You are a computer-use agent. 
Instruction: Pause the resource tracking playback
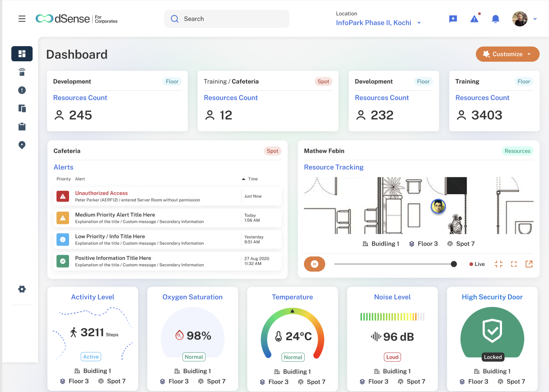(315, 264)
